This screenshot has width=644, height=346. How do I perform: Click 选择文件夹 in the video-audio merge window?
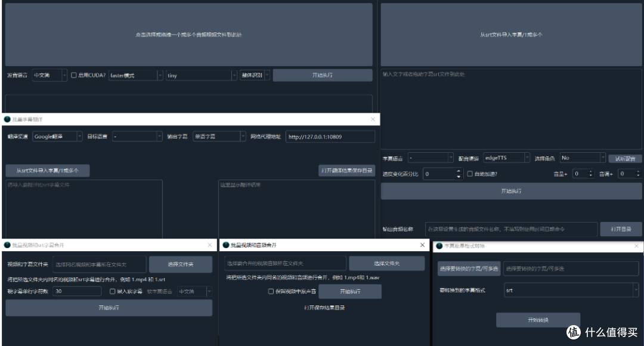(386, 263)
